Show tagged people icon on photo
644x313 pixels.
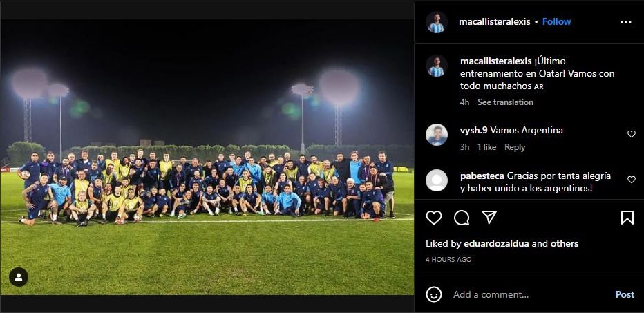(x=19, y=277)
